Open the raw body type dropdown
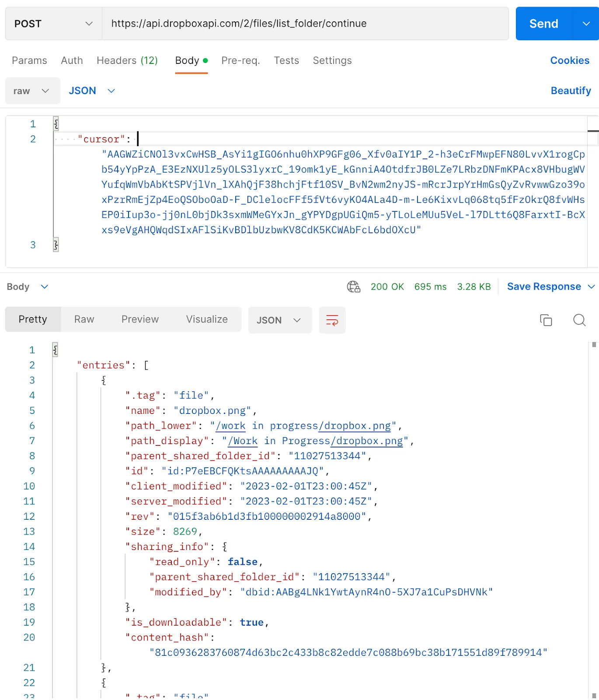 pyautogui.click(x=32, y=91)
